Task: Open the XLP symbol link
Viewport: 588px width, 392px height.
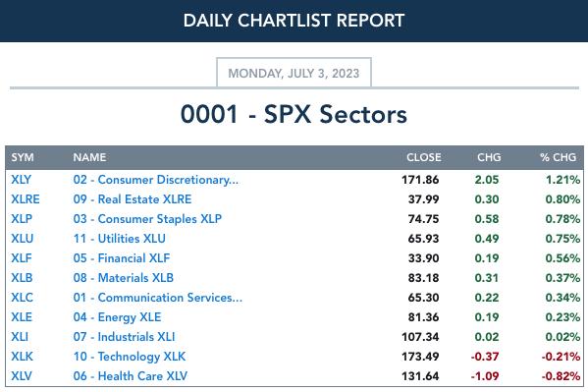Action: tap(22, 218)
